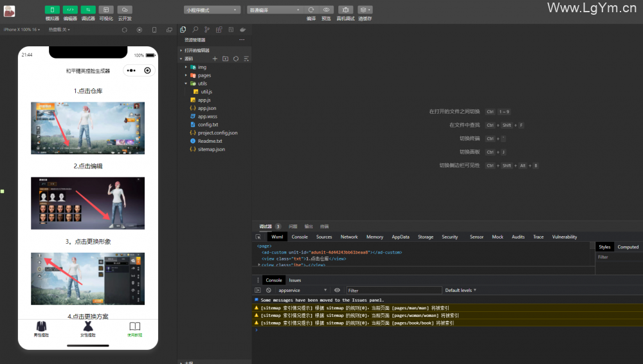
Task: Open the cloud development (云开发) button
Action: [125, 10]
